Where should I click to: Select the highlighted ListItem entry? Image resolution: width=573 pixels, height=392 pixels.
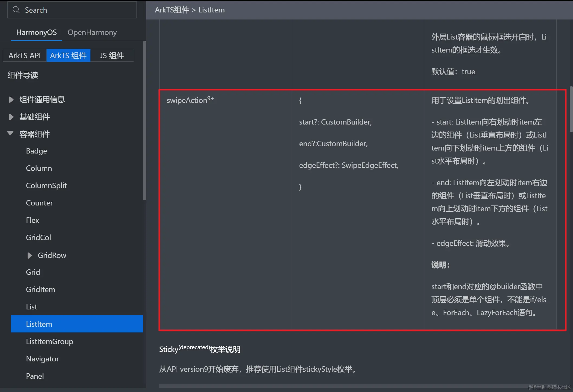click(x=77, y=324)
